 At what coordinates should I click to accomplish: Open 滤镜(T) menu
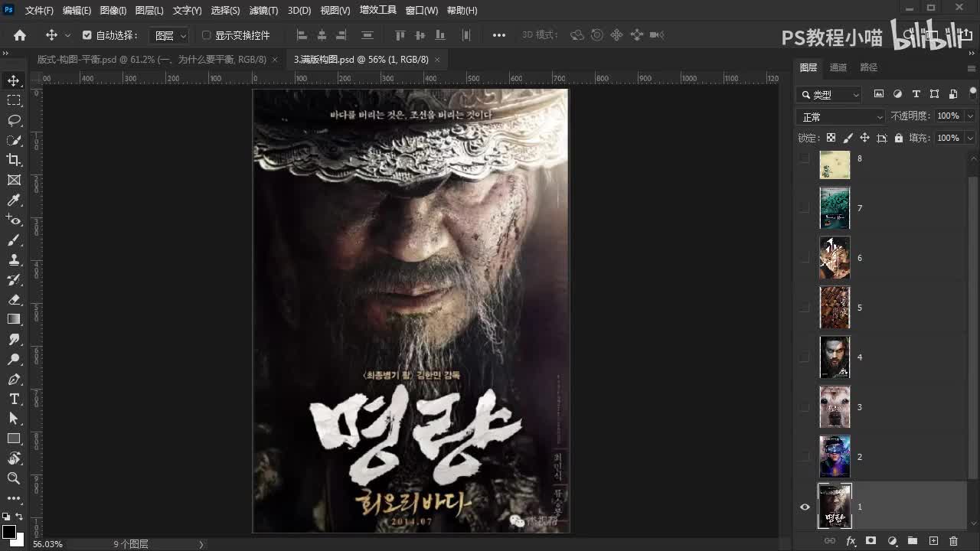264,10
